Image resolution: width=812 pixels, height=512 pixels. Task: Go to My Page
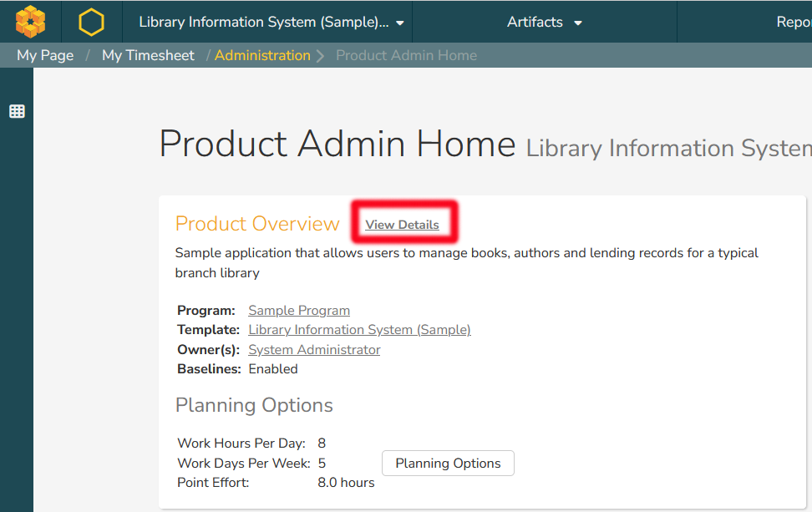45,55
